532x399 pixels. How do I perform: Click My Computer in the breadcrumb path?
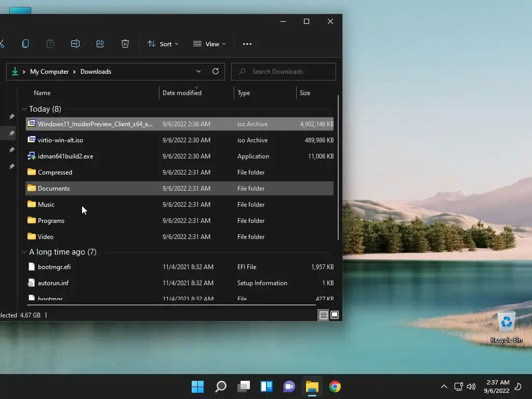coord(49,72)
